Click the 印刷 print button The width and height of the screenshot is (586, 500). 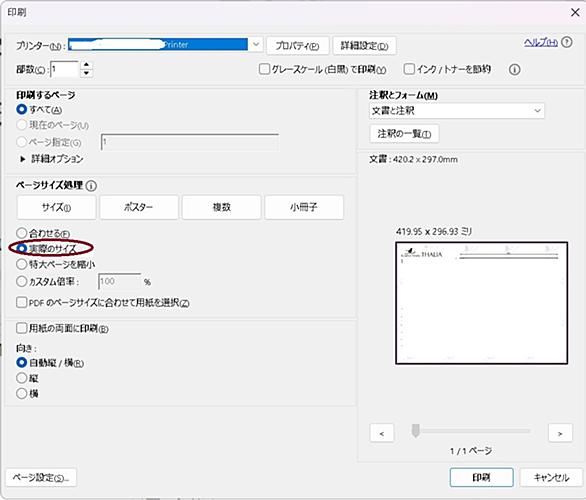481,477
